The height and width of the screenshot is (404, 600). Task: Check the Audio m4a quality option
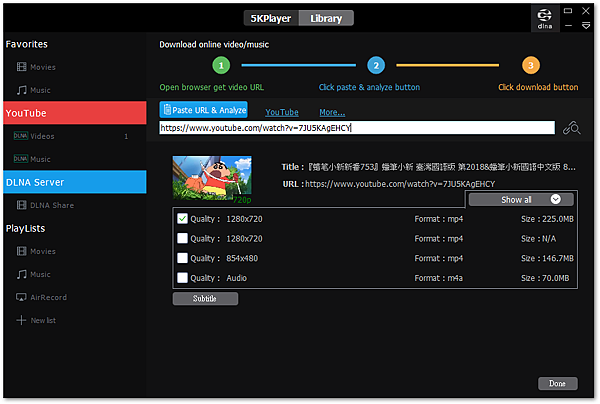pyautogui.click(x=183, y=278)
